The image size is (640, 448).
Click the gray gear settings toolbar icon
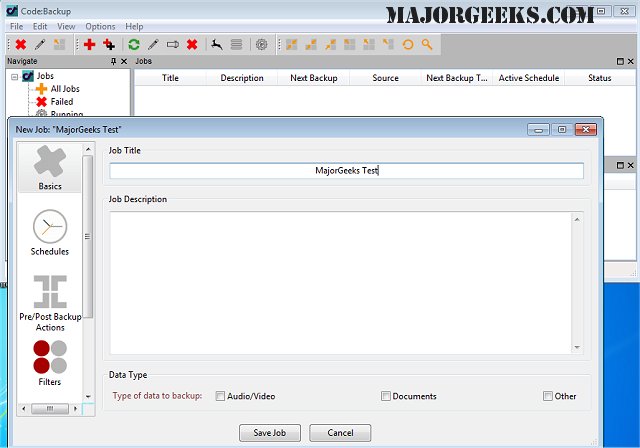tap(262, 44)
